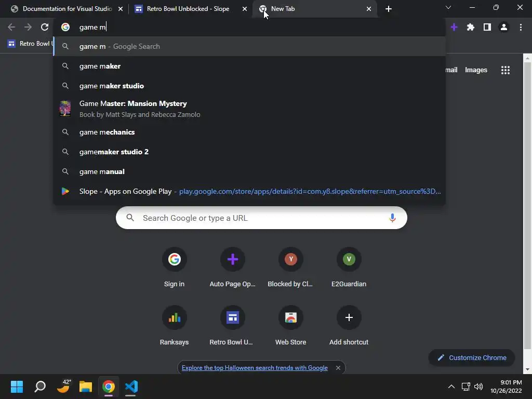
Task: Open the Windows Start button
Action: click(x=17, y=387)
